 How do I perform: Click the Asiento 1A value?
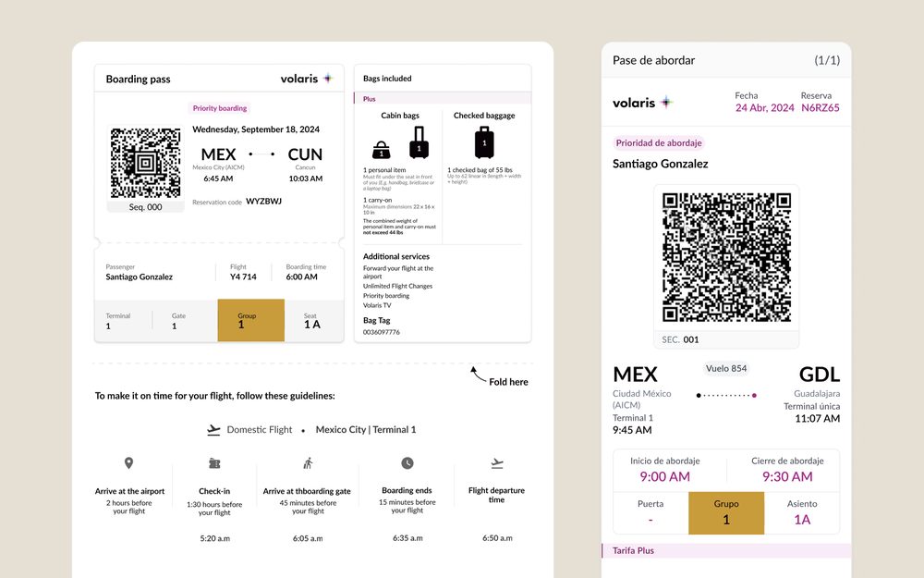pyautogui.click(x=802, y=520)
